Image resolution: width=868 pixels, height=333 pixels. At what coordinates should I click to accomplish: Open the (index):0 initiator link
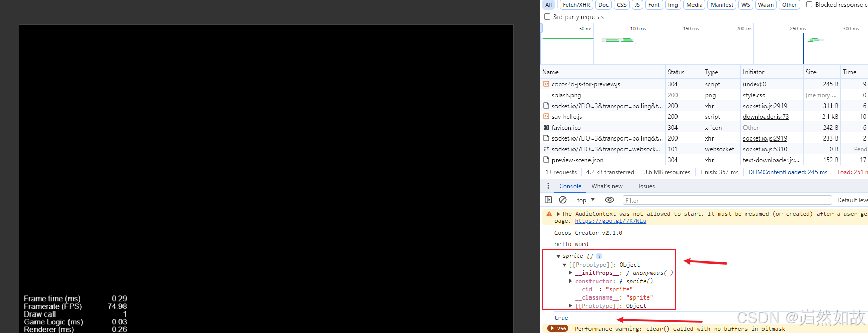pyautogui.click(x=754, y=84)
